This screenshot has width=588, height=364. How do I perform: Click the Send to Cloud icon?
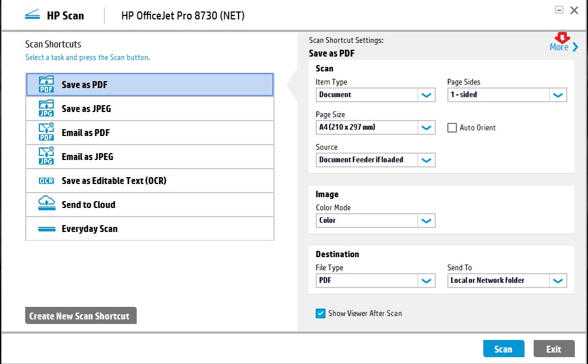coord(46,205)
